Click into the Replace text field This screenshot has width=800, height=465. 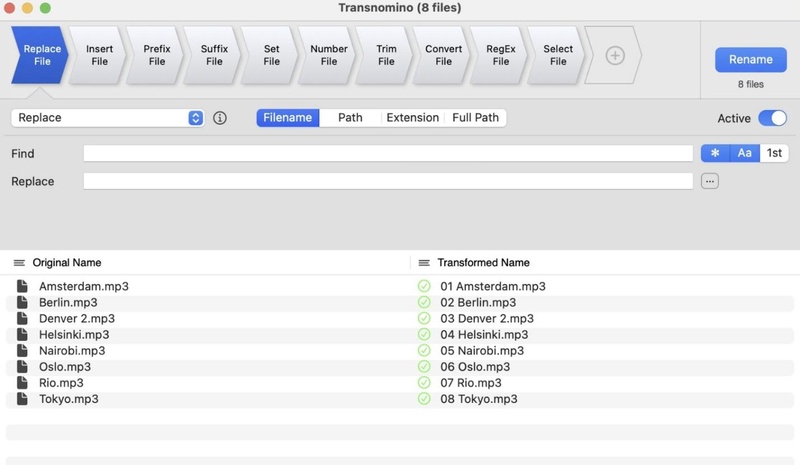coord(388,181)
